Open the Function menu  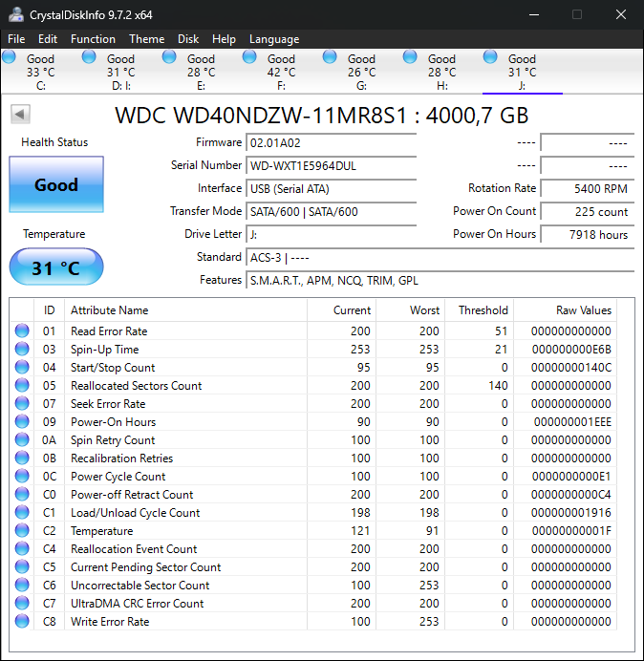93,39
